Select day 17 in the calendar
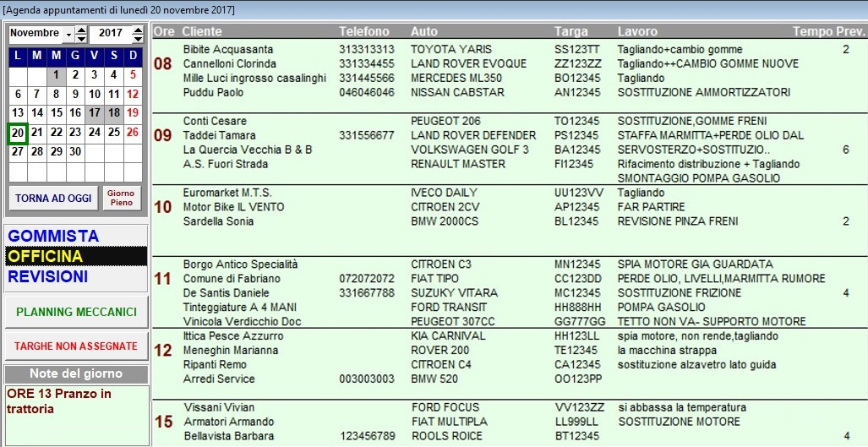This screenshot has height=447, width=868. click(x=95, y=113)
